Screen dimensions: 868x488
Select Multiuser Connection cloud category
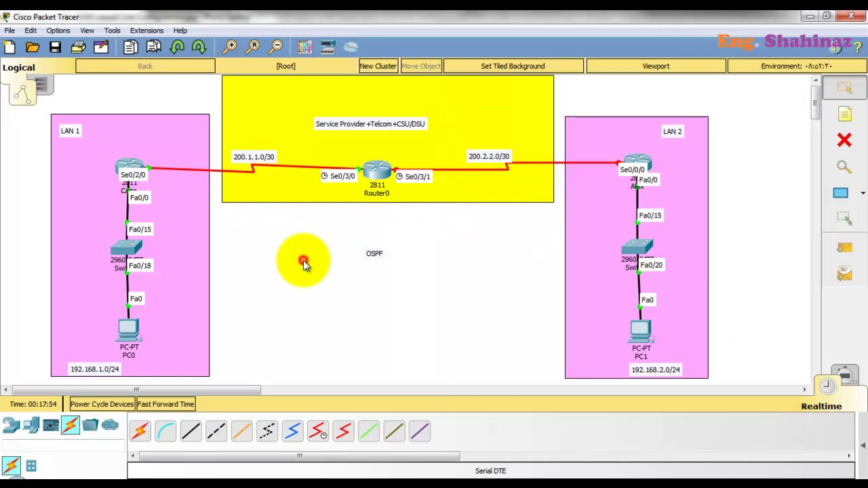point(110,425)
